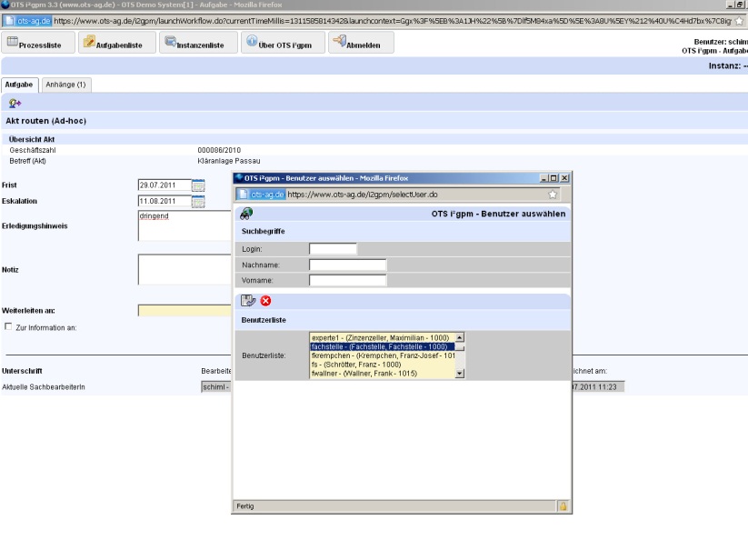Switch to the Anhänge (1) tab

click(x=65, y=85)
